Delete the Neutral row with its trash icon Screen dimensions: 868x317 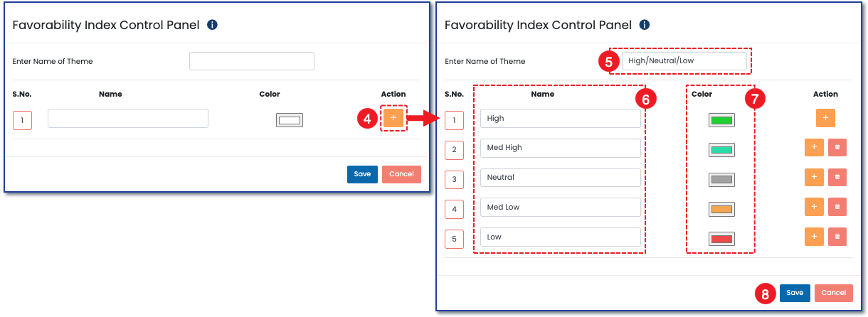(x=837, y=177)
